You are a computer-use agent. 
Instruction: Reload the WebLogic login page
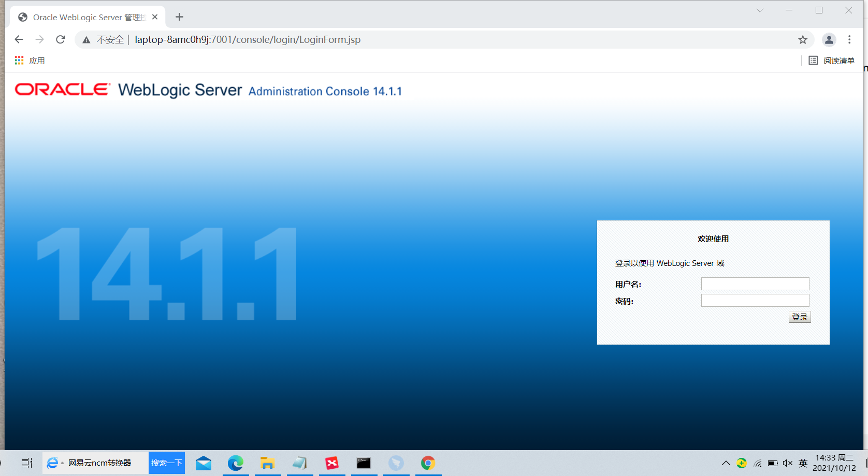pos(61,39)
